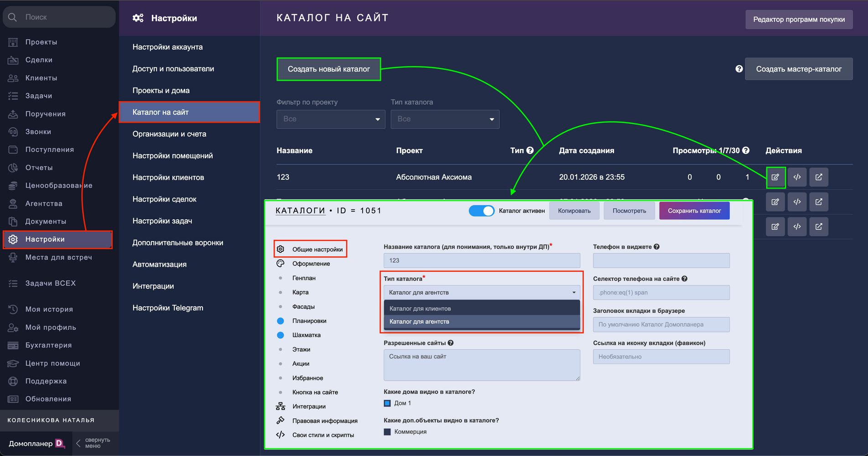Go to Сделки in the left sidebar
Image resolution: width=868 pixels, height=456 pixels.
(39, 60)
